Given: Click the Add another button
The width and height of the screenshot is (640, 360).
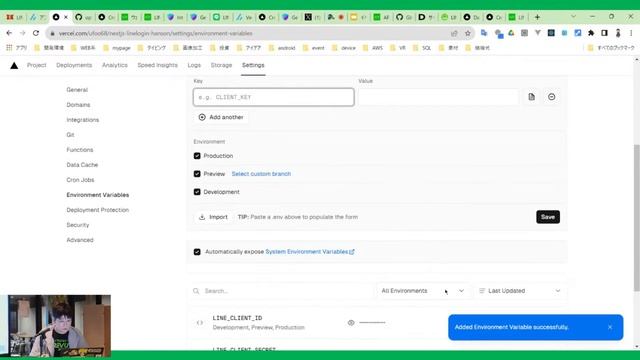Looking at the screenshot, I should click(x=221, y=117).
